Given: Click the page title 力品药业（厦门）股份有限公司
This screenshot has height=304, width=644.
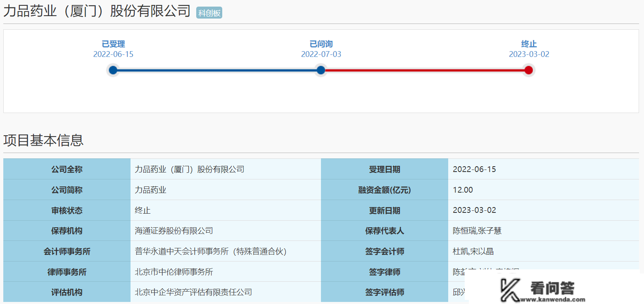Looking at the screenshot, I should tap(97, 11).
